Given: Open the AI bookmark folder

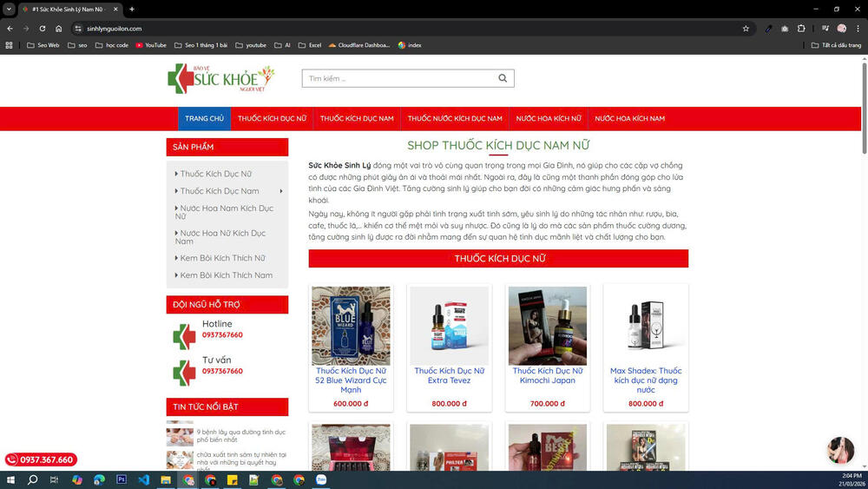Looking at the screenshot, I should (x=282, y=45).
